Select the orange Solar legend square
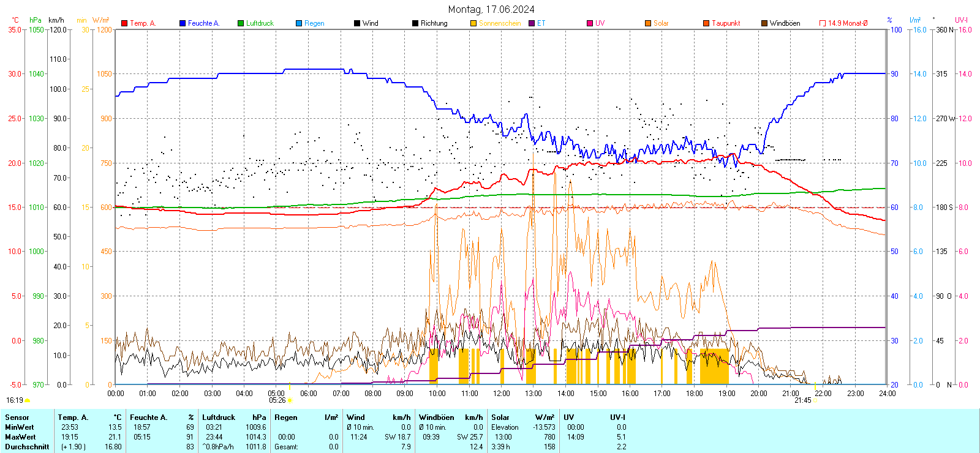Image resolution: width=980 pixels, height=453 pixels. point(648,23)
